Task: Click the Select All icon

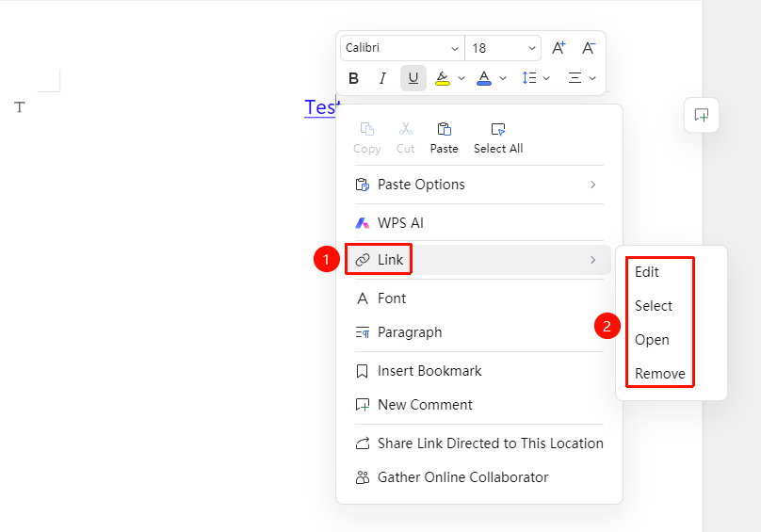Action: pos(498,129)
